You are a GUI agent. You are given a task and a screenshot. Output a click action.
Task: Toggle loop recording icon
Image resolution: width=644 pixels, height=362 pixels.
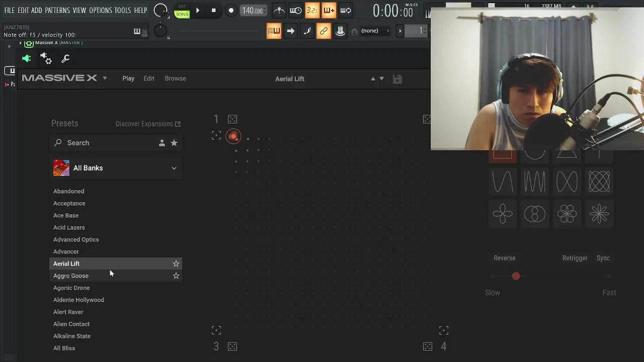[346, 10]
